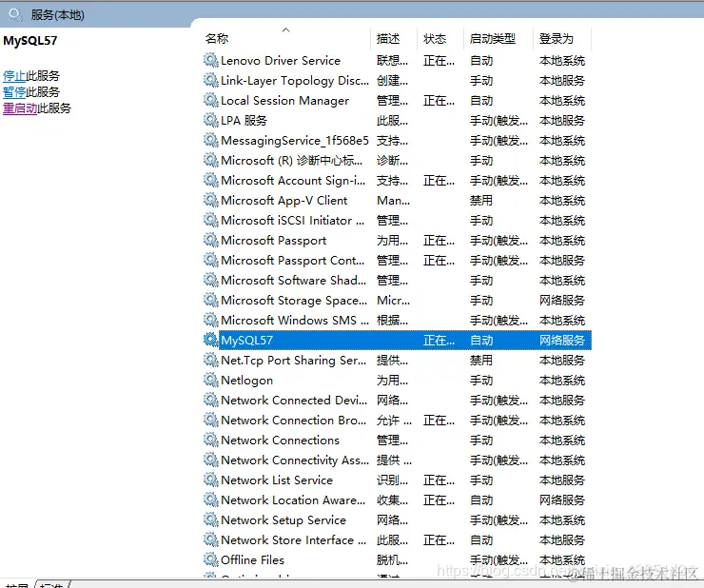
Task: Click the Microsoft iSCSI Initiator service icon
Action: [x=210, y=220]
